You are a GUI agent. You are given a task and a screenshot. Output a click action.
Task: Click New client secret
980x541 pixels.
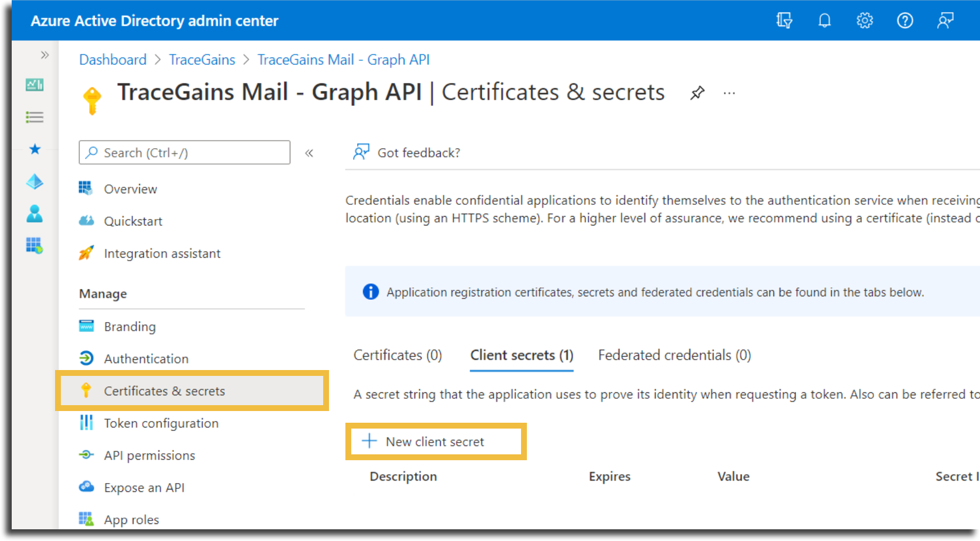[436, 441]
